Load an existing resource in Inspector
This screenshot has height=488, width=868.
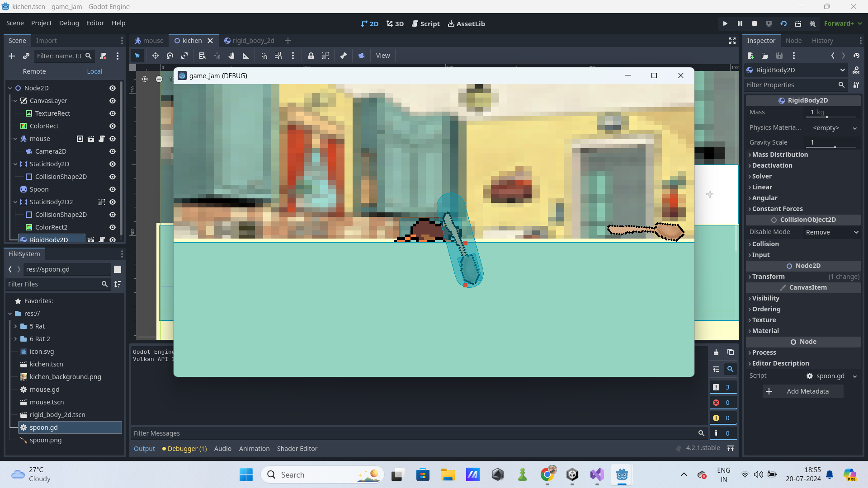tap(765, 56)
